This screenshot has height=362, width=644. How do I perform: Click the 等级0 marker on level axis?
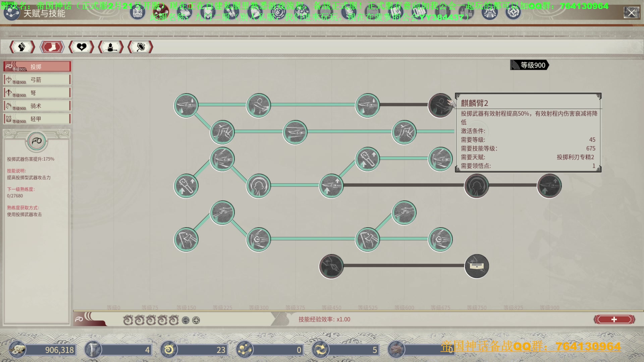pyautogui.click(x=113, y=307)
